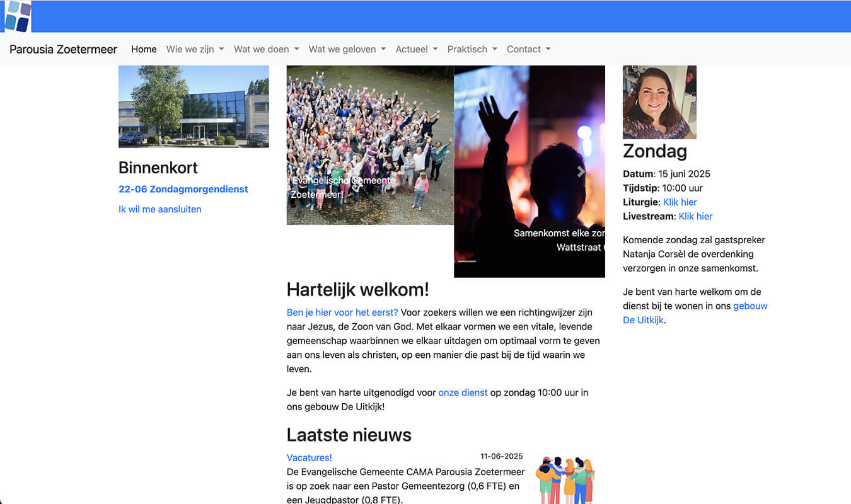
Task: Expand the Wie we zijn dropdown
Action: (x=195, y=49)
